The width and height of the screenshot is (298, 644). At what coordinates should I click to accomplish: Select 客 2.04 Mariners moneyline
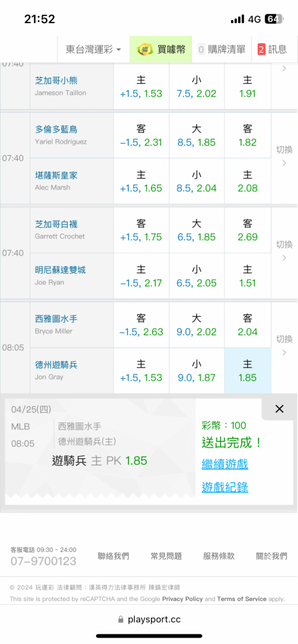[248, 325]
